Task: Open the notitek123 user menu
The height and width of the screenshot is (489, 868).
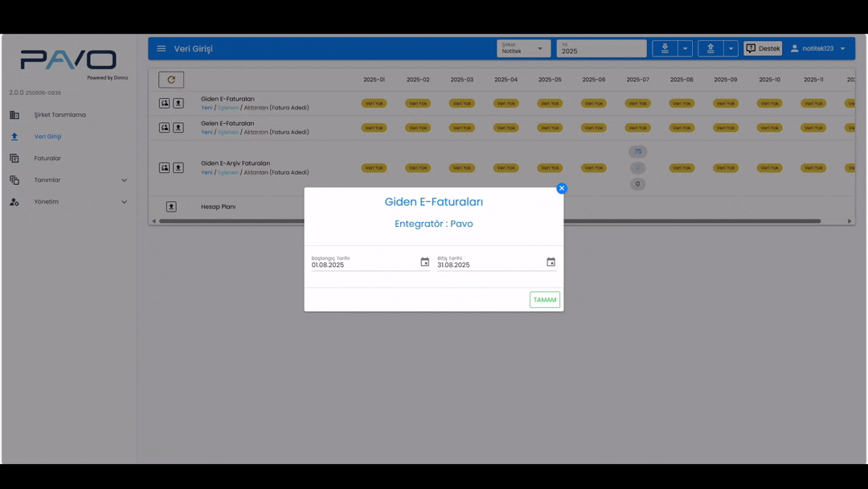Action: coord(817,49)
